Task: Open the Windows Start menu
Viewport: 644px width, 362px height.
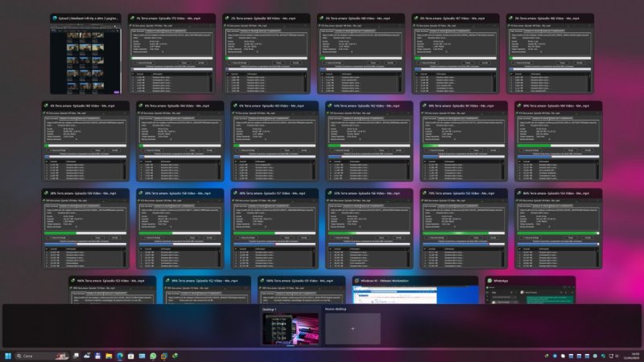Action: [x=8, y=356]
